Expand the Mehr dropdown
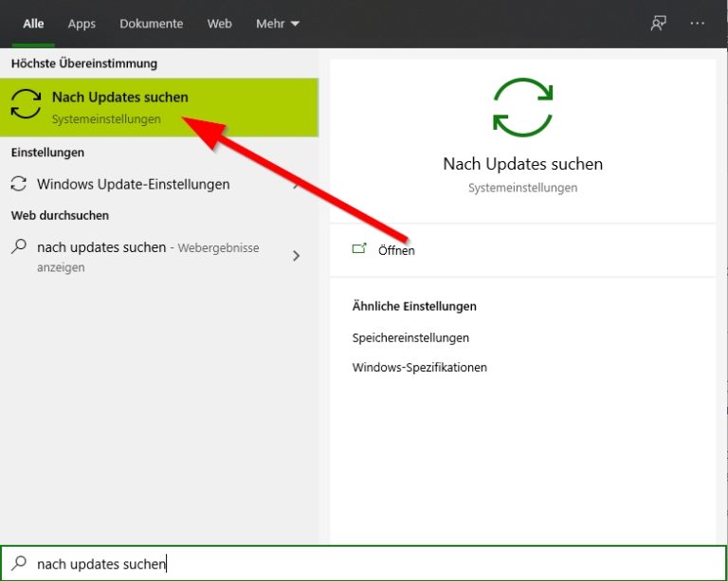The height and width of the screenshot is (581, 728). [278, 23]
